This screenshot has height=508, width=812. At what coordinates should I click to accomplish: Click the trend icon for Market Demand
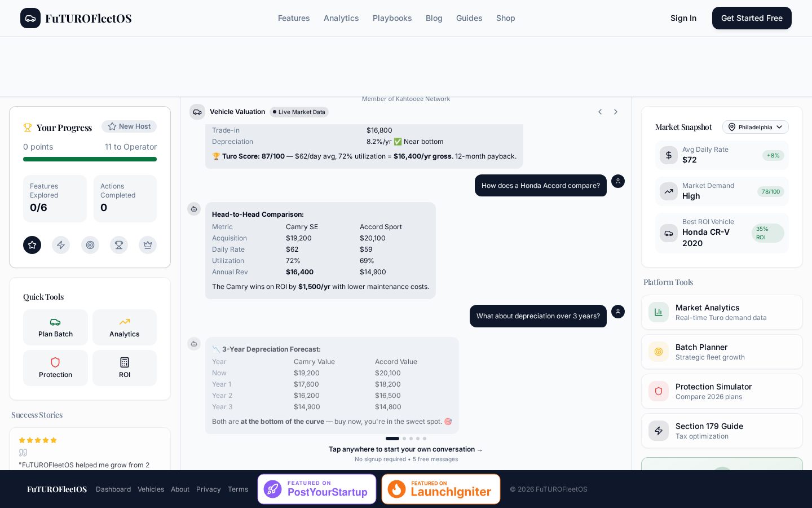(x=669, y=191)
